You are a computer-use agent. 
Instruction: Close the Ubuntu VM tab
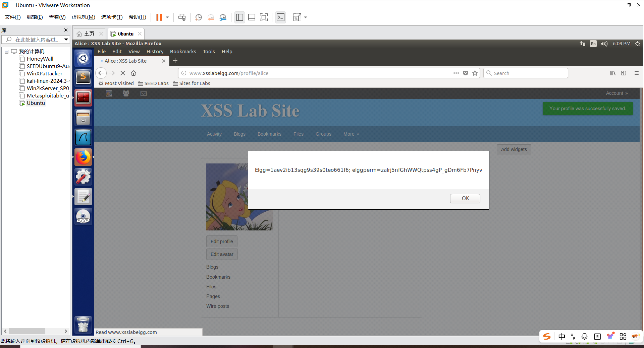point(140,34)
